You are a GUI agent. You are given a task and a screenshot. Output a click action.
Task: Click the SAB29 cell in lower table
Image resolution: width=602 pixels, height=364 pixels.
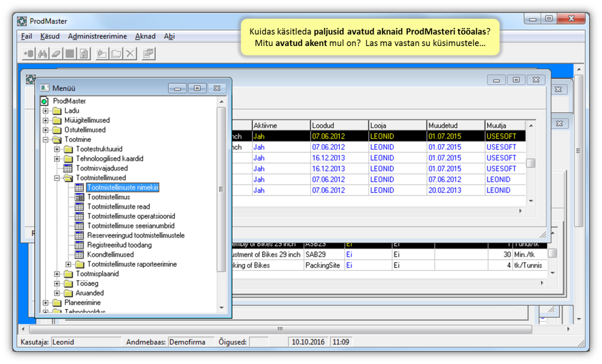pos(324,254)
